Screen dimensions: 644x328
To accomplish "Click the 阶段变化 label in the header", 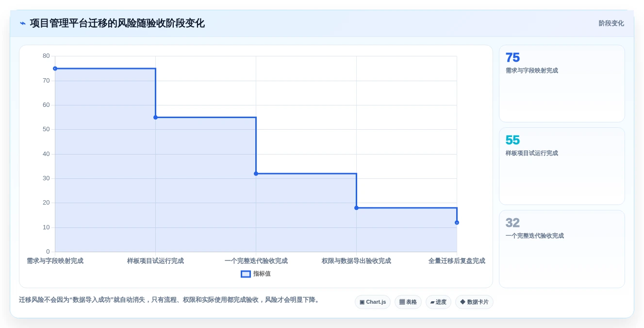I will point(611,23).
